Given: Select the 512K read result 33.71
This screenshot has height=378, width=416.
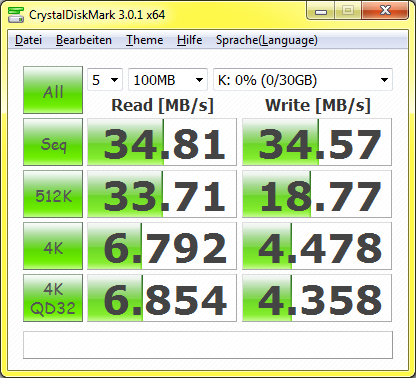Looking at the screenshot, I should [162, 194].
